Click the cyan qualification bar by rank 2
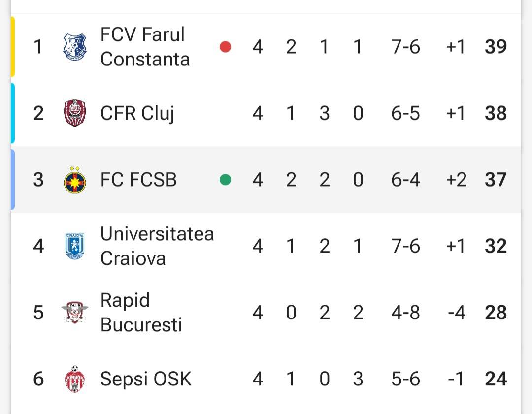This screenshot has width=532, height=414. tap(13, 113)
